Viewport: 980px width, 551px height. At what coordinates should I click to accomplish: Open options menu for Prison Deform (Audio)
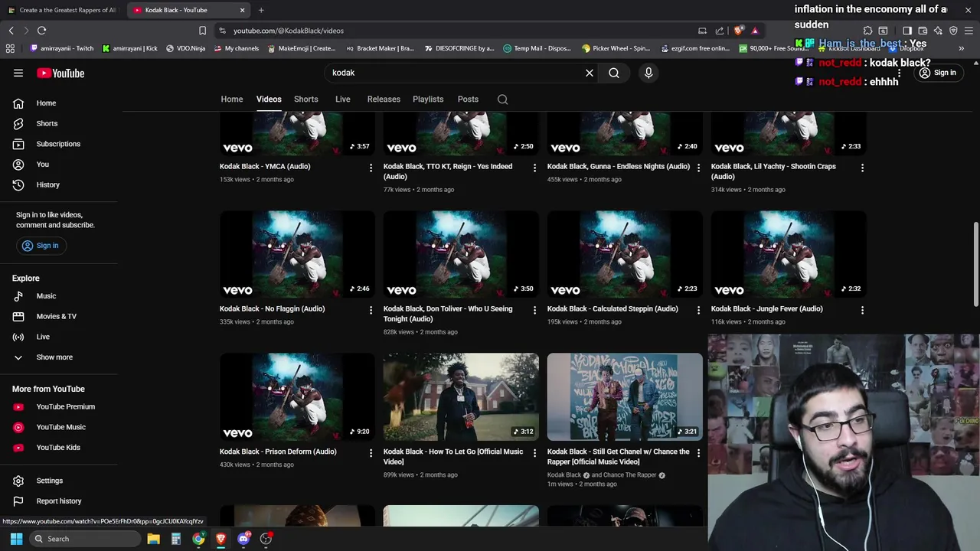pos(371,453)
